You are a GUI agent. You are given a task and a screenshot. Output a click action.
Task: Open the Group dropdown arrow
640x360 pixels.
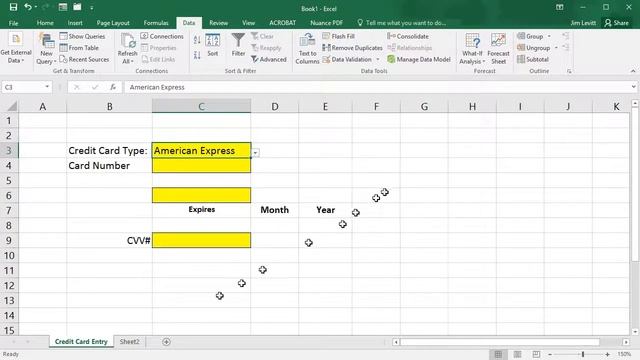point(549,36)
